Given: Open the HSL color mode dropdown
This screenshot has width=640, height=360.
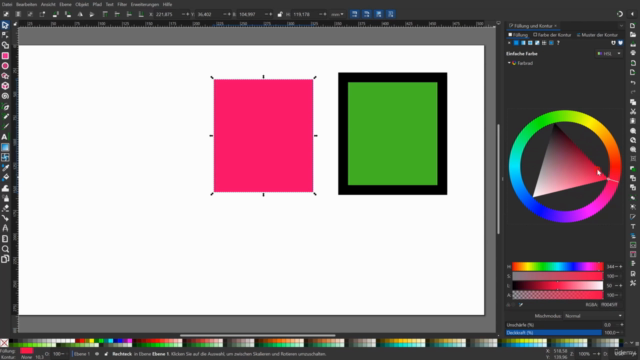Looking at the screenshot, I should [609, 53].
